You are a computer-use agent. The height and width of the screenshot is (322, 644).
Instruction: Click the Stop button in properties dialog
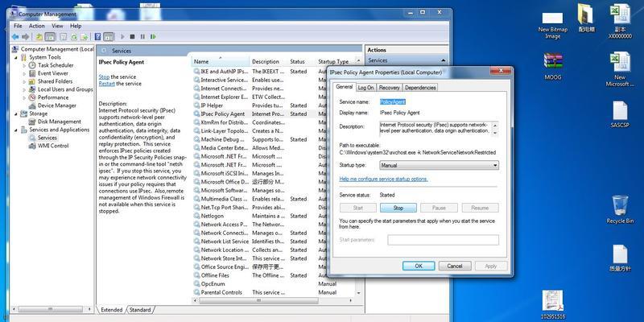coord(398,208)
